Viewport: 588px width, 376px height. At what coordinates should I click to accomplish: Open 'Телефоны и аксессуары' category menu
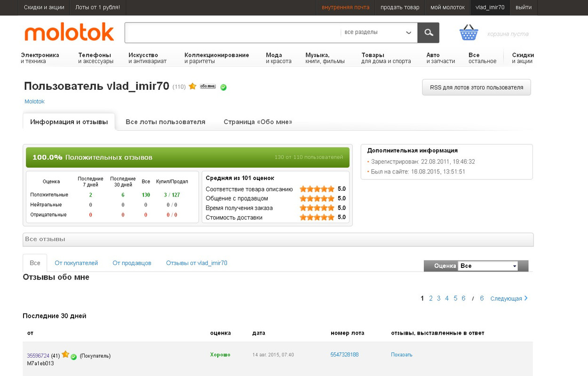[95, 58]
